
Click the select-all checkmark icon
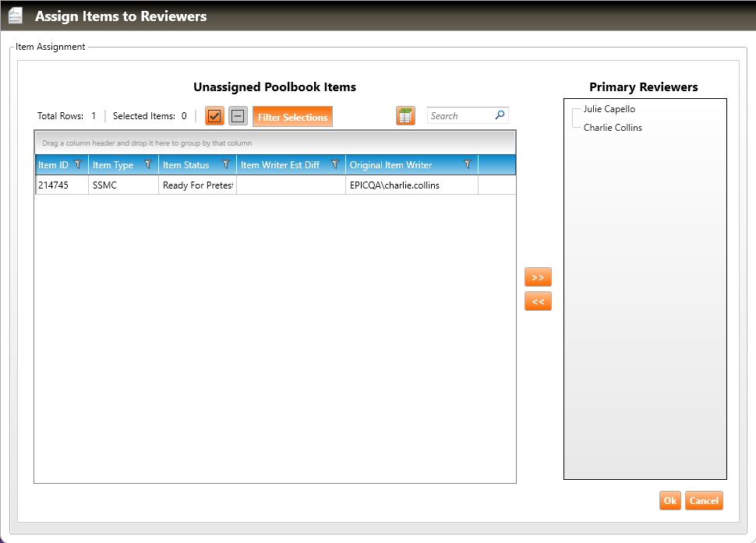(x=214, y=116)
